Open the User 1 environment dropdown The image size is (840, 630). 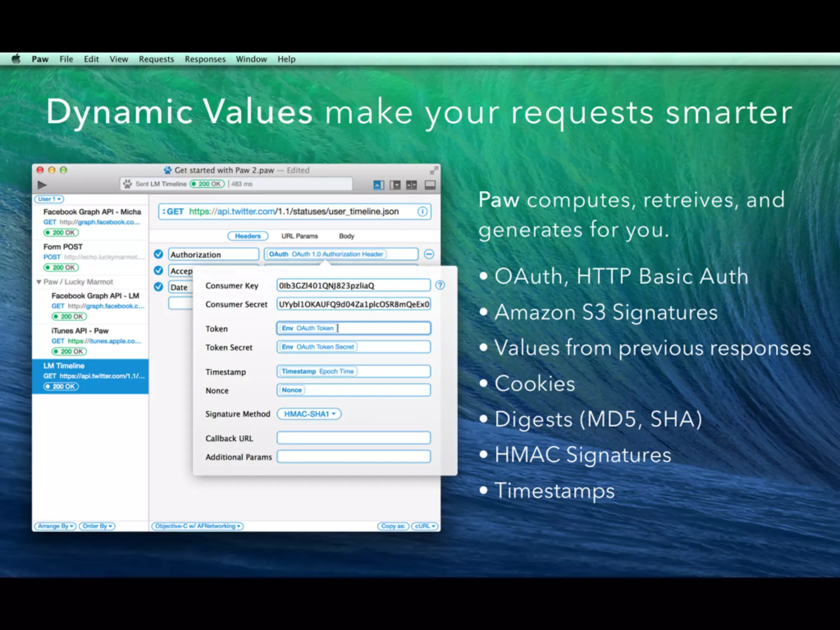tap(49, 199)
